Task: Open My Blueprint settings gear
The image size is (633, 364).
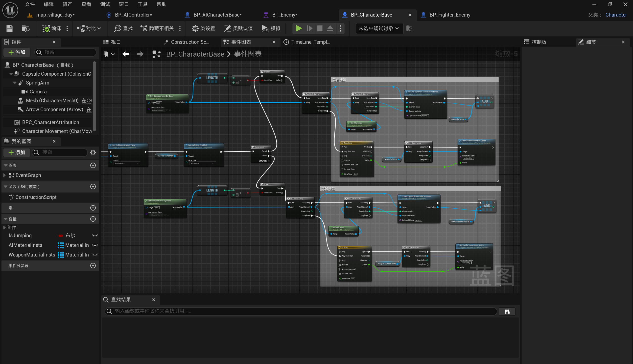Action: [93, 152]
